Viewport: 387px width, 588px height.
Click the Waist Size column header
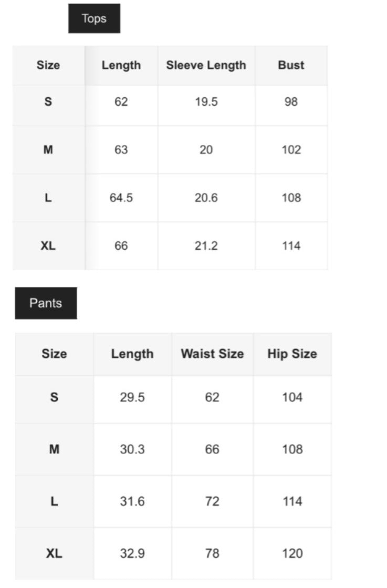click(212, 354)
